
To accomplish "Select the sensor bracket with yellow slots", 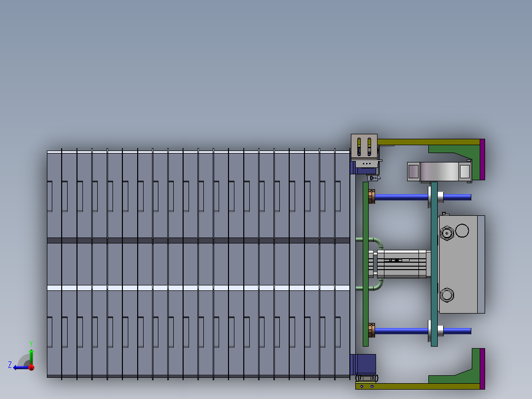I will pyautogui.click(x=364, y=147).
